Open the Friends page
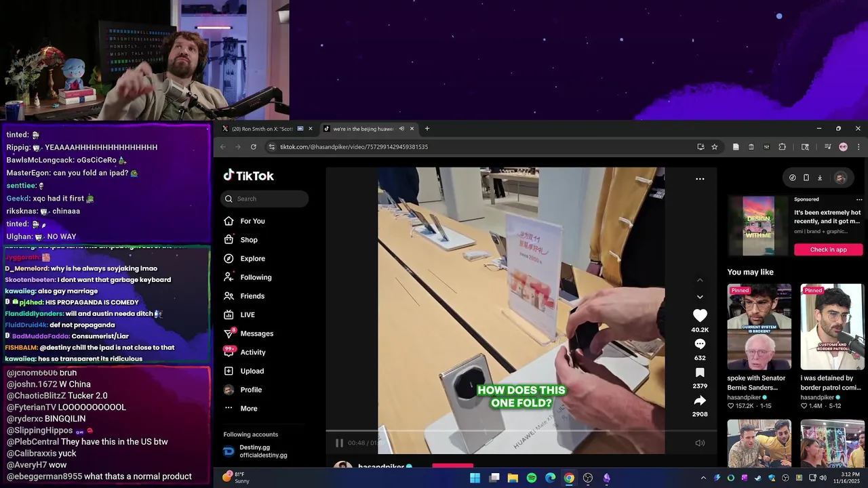 pos(244,296)
